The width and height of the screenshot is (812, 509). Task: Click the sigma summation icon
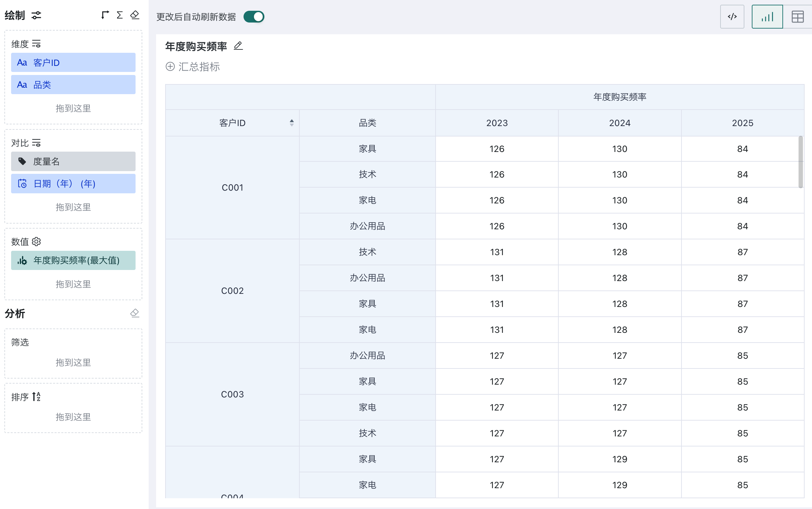(x=119, y=15)
